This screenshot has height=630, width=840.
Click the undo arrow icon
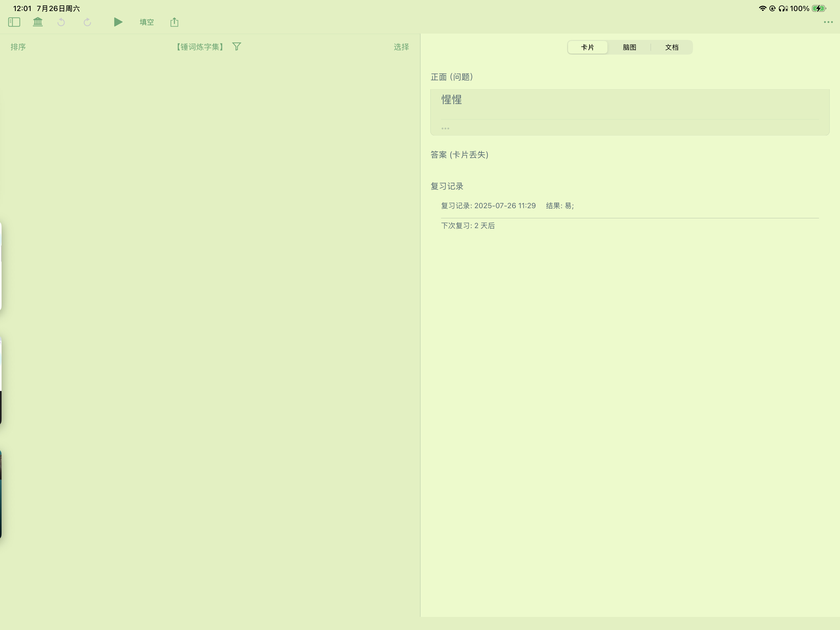61,22
